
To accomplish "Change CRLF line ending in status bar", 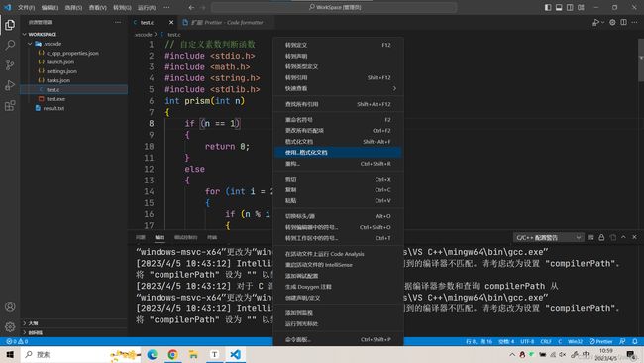I will (x=546, y=341).
